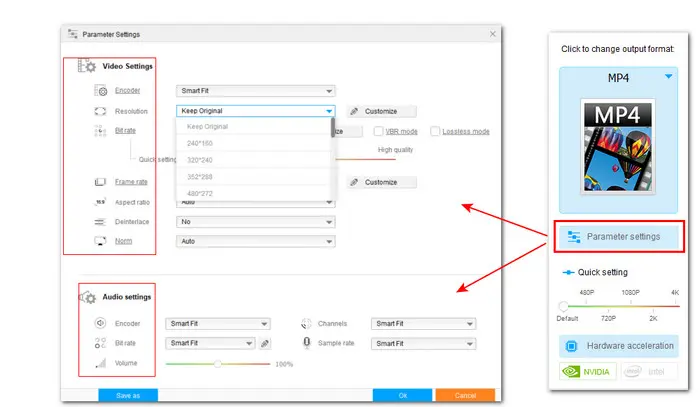The image size is (700, 407).
Task: Click the Aspect ratio 16:9 icon
Action: 100,202
